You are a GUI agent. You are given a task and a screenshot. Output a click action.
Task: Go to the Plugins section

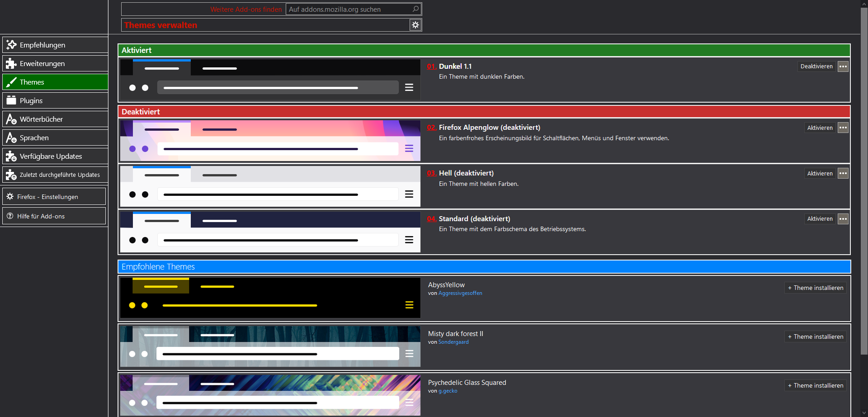(55, 100)
